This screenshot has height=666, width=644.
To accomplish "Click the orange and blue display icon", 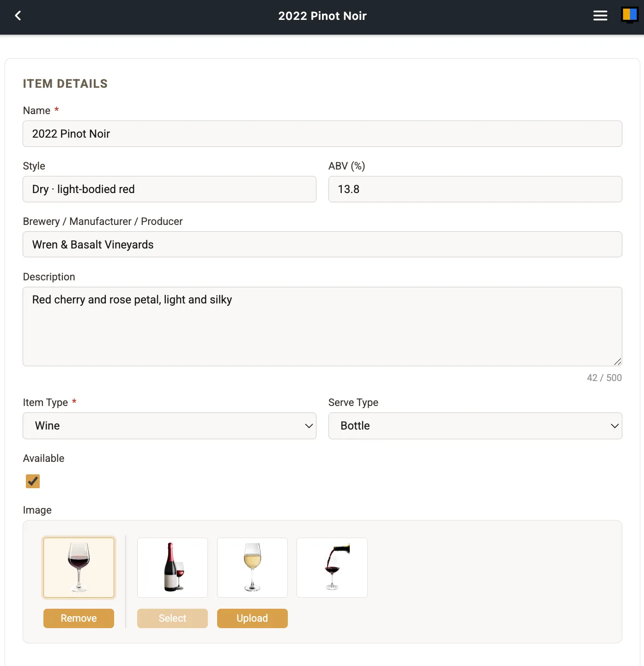I will [630, 15].
